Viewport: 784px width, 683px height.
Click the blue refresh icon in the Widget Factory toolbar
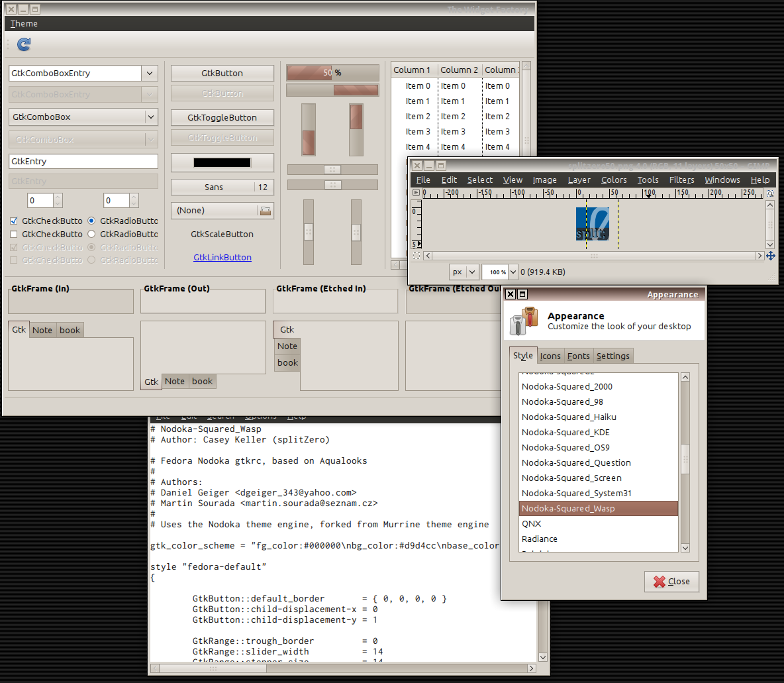click(24, 44)
